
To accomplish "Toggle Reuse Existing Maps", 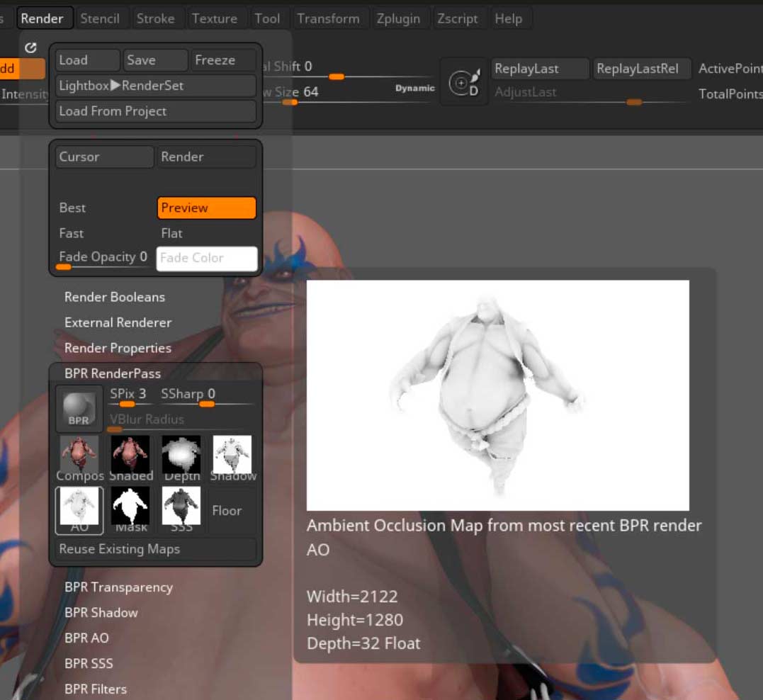I will point(156,549).
